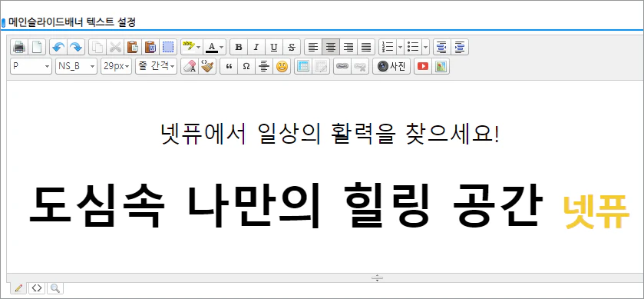Open the NS_B font family dropdown
The height and width of the screenshot is (299, 644).
(x=77, y=66)
